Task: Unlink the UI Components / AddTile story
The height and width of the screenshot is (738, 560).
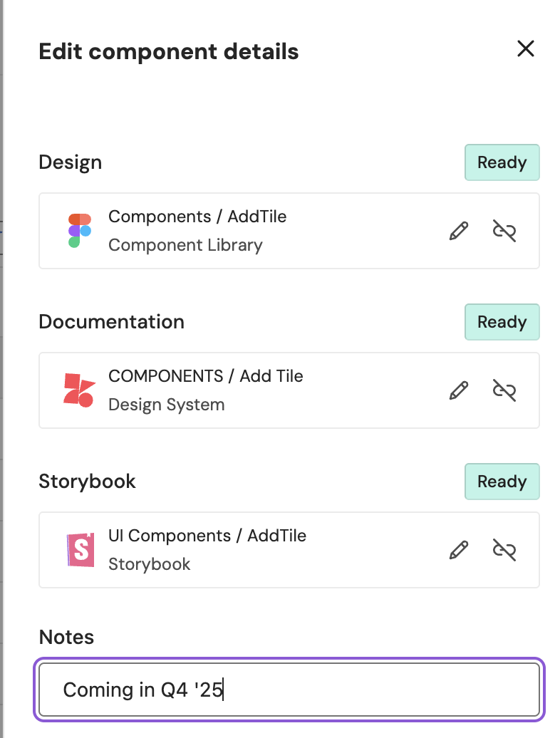Action: click(504, 550)
